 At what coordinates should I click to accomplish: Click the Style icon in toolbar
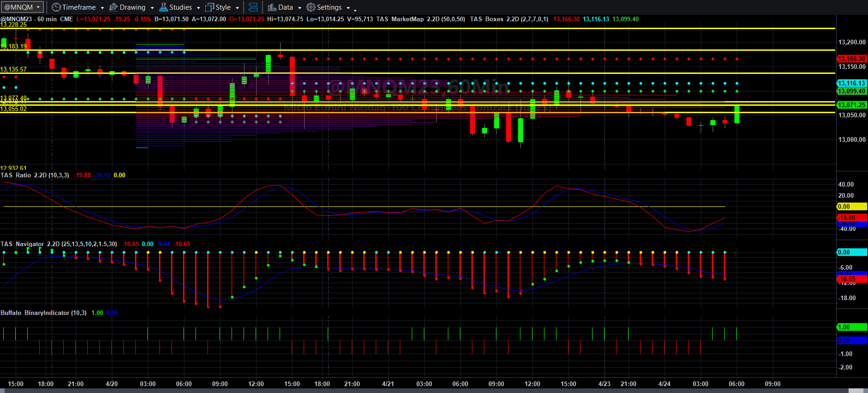click(209, 7)
